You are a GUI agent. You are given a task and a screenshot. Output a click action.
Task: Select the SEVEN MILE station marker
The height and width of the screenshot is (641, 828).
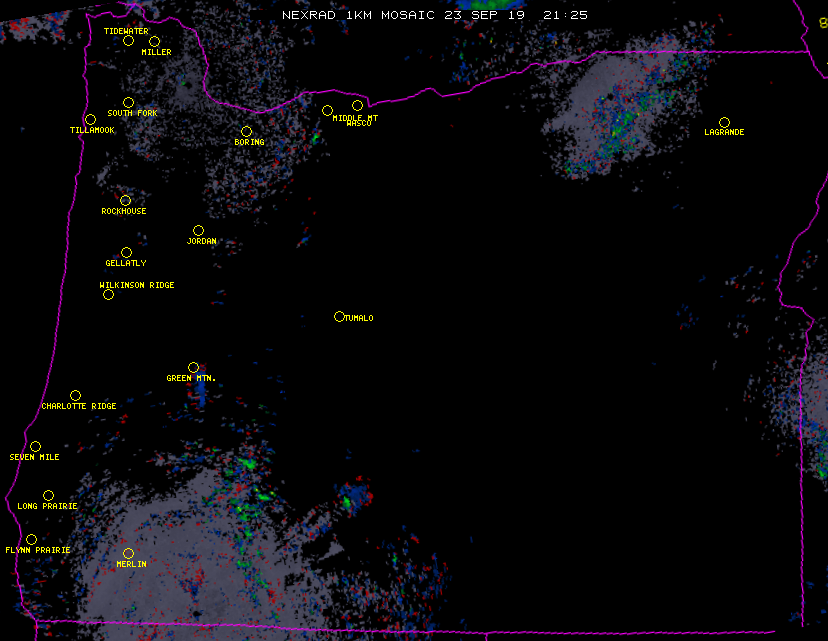click(35, 447)
